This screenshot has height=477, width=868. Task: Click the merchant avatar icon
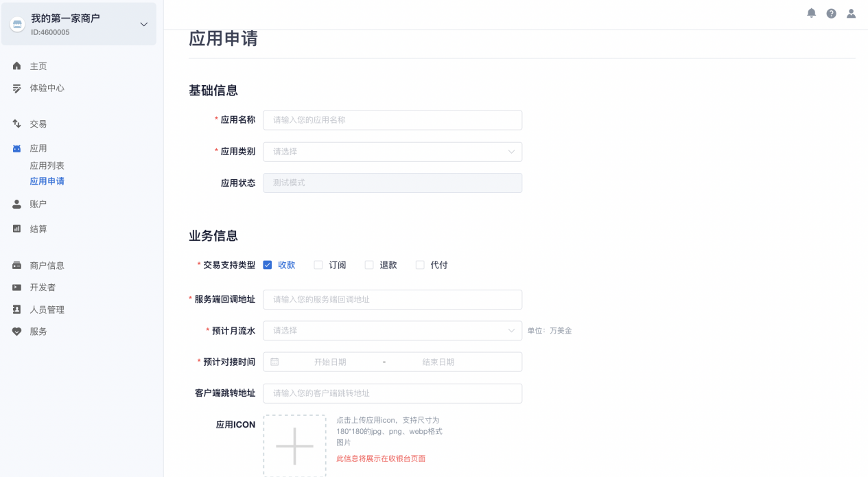(x=17, y=24)
